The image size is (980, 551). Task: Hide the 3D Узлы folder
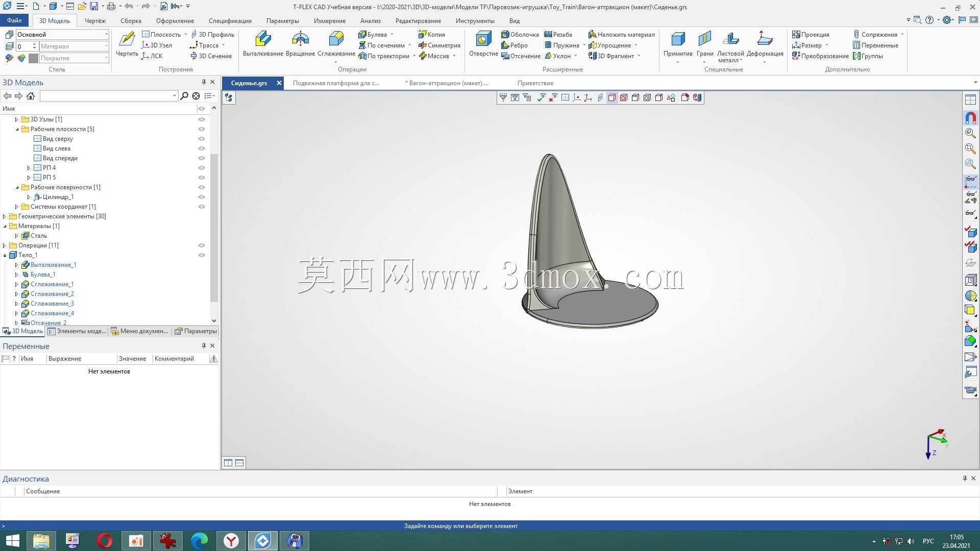202,119
